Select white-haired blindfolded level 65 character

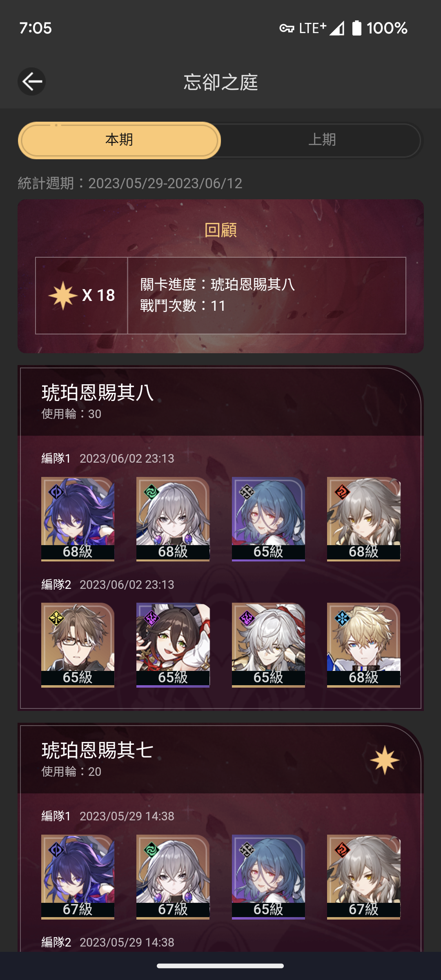268,645
